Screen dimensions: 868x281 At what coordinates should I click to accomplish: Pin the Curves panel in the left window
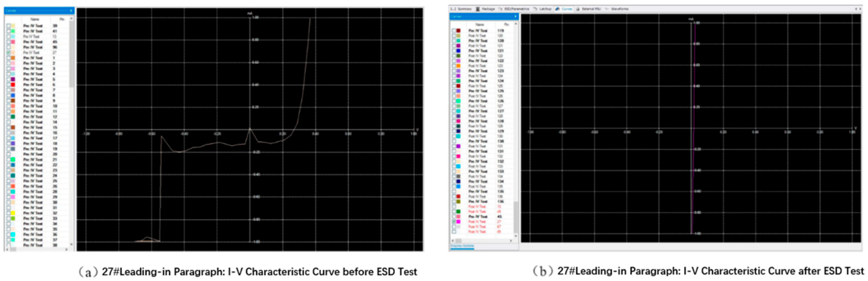(71, 11)
